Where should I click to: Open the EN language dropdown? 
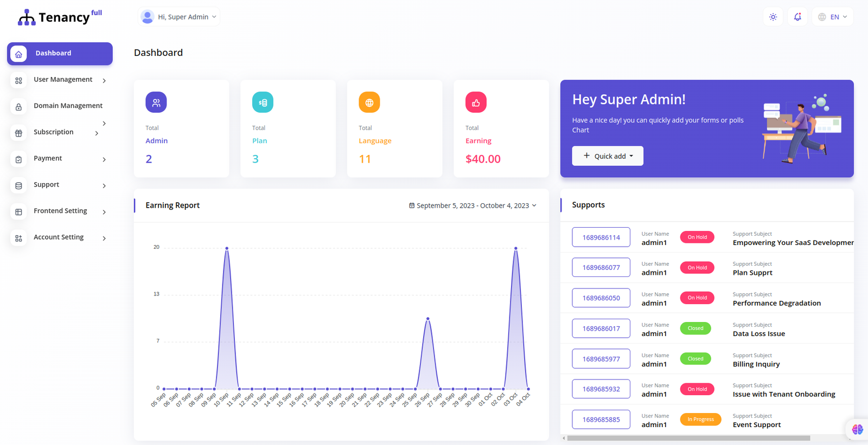coord(833,17)
